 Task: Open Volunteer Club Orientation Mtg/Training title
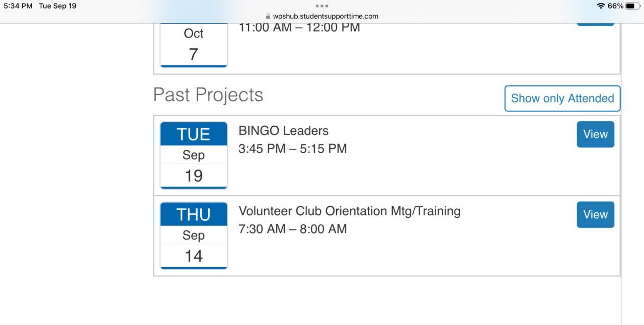(x=349, y=211)
